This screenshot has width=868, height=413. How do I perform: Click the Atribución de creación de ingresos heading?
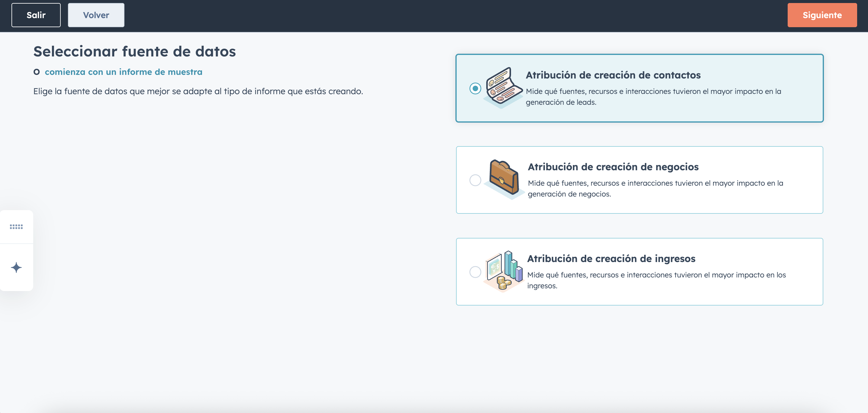pos(611,258)
